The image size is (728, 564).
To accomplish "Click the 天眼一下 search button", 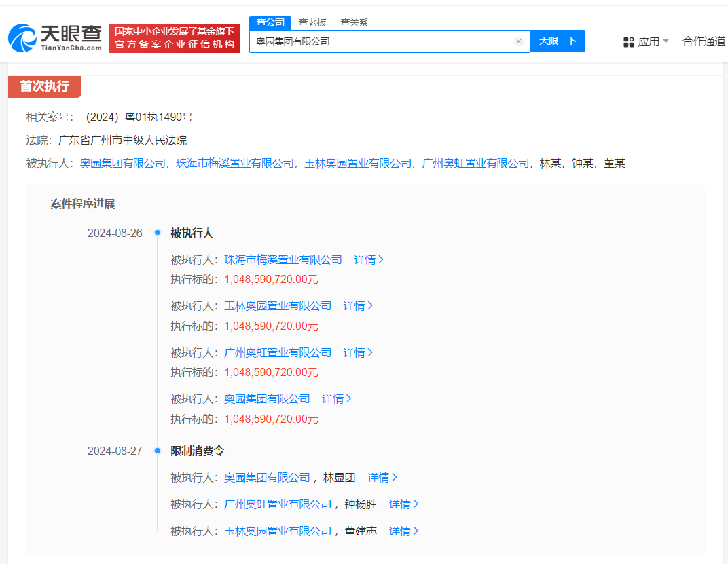I will coord(557,41).
